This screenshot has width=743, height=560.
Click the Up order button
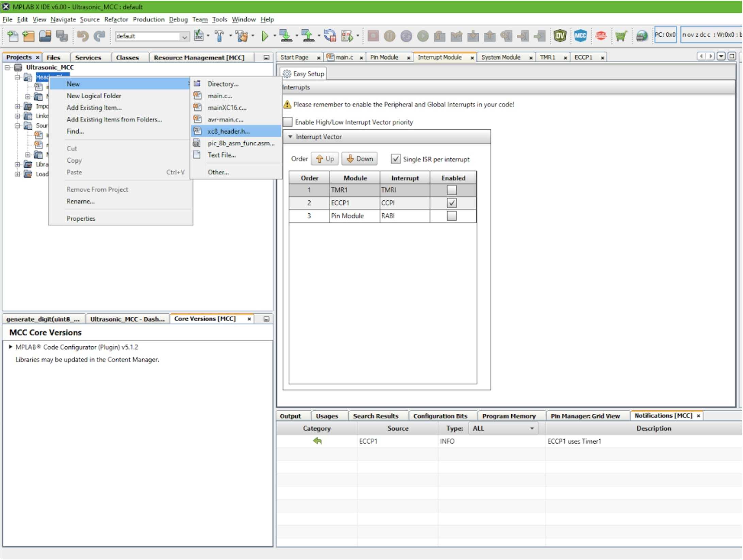(x=325, y=159)
